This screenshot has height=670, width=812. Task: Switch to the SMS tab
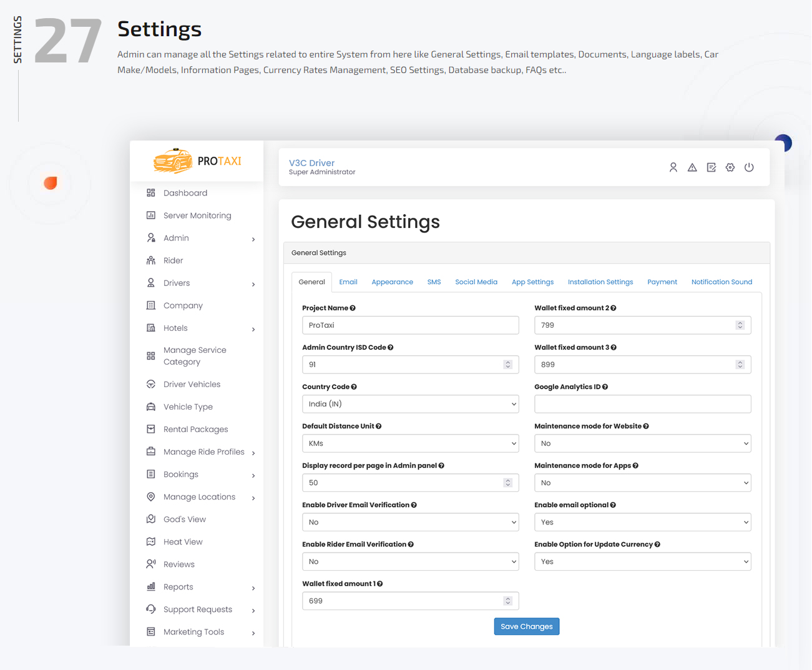click(x=434, y=282)
